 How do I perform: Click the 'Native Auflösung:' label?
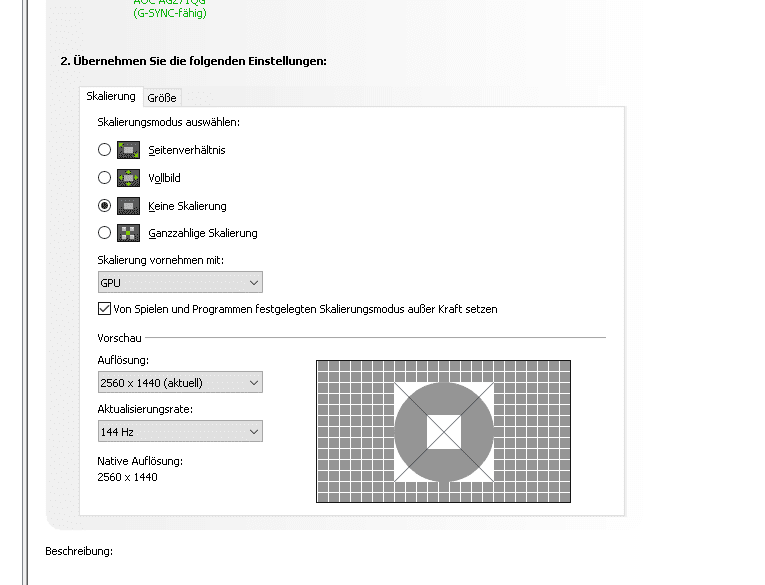point(140,461)
